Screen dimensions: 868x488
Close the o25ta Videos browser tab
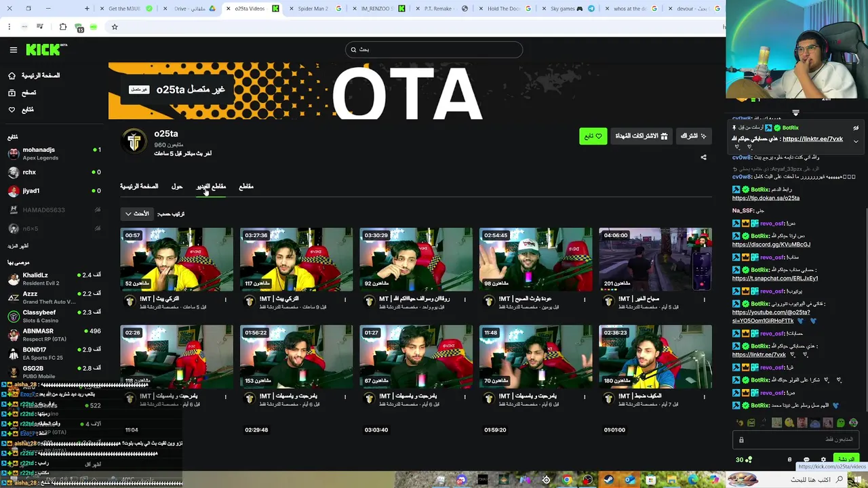coord(228,9)
